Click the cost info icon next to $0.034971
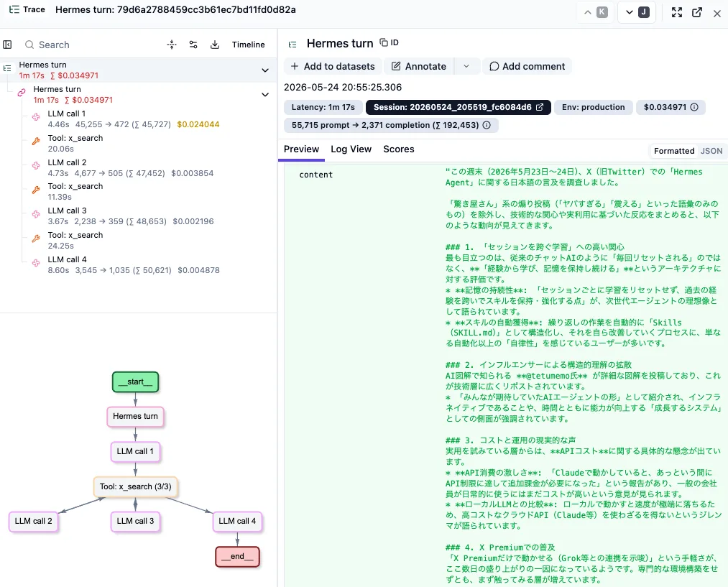This screenshot has width=728, height=587. point(694,107)
